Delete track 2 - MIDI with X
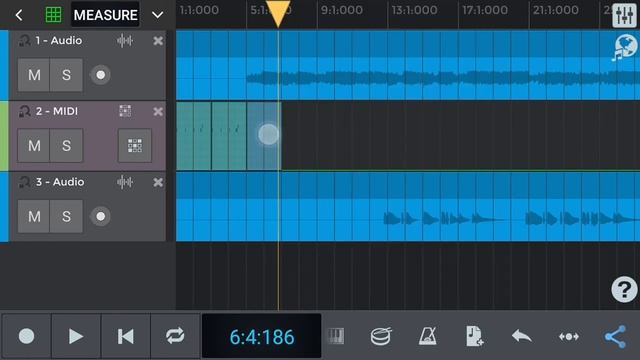640x360 pixels. (158, 111)
